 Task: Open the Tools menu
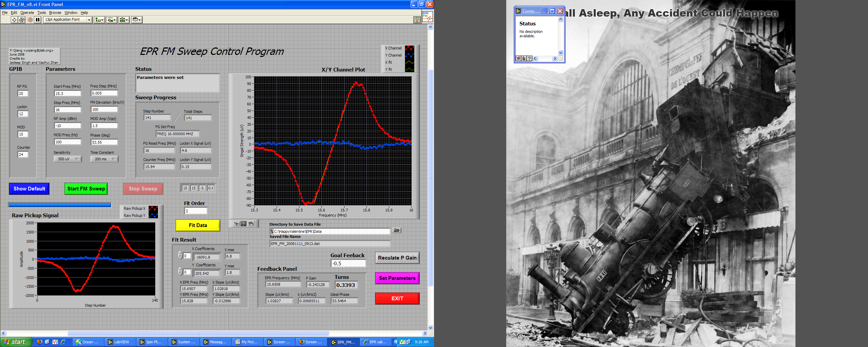(42, 13)
